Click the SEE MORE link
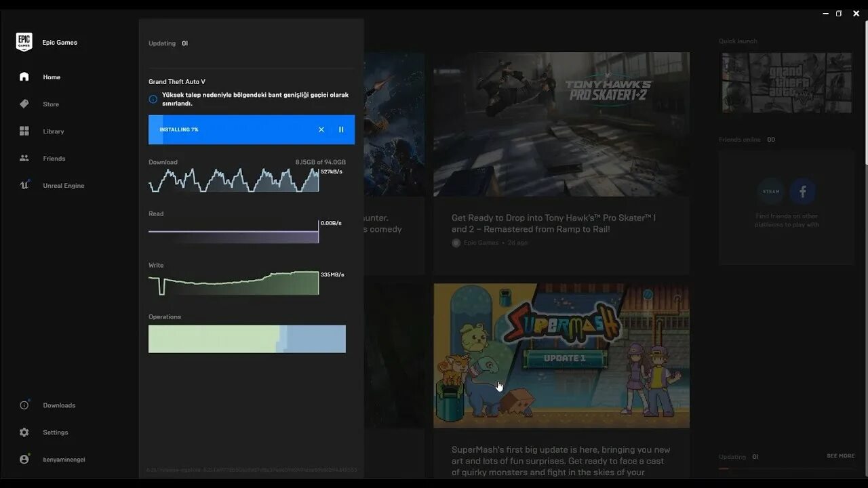The image size is (868, 488). [x=840, y=456]
